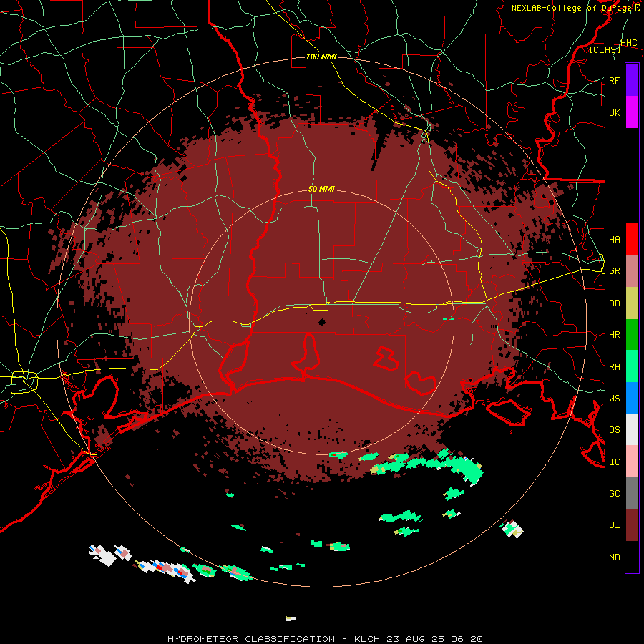Click the 'HR' legend label
This screenshot has height=644, width=644.
[614, 335]
